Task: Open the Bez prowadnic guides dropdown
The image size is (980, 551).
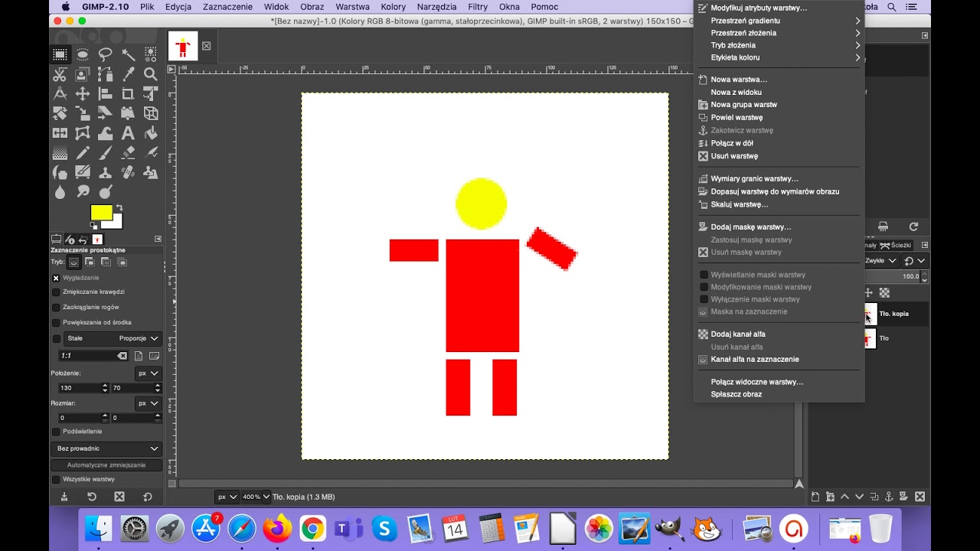Action: tap(106, 448)
